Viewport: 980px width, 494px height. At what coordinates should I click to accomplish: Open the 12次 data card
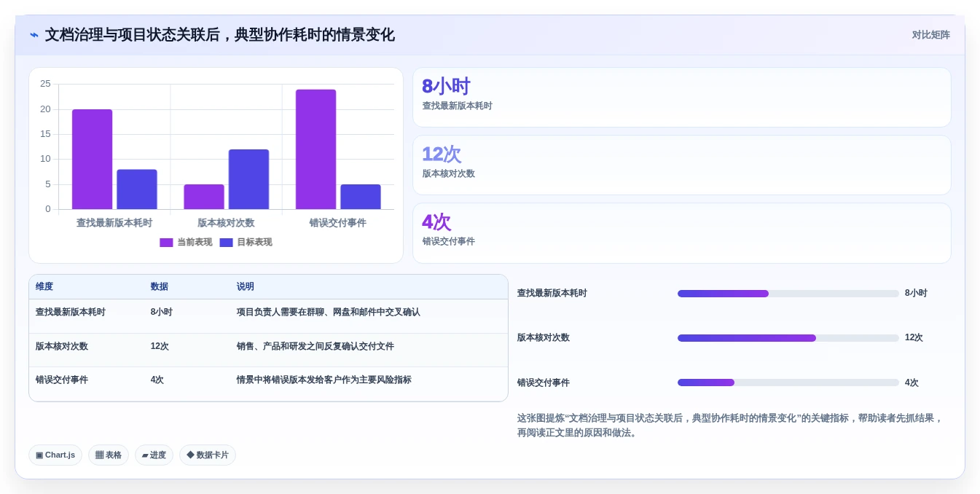pyautogui.click(x=682, y=165)
